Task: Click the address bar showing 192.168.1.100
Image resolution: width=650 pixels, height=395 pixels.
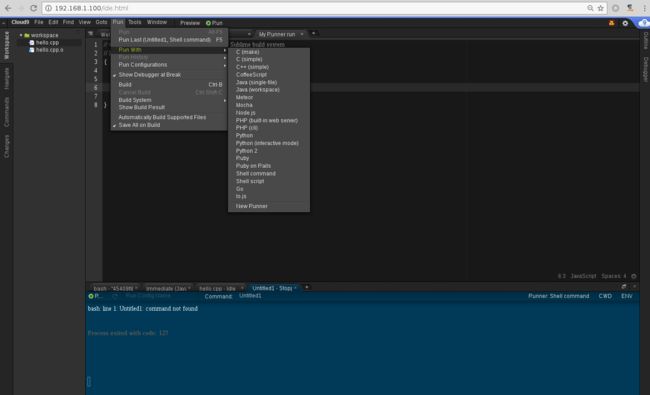Action: coord(315,8)
